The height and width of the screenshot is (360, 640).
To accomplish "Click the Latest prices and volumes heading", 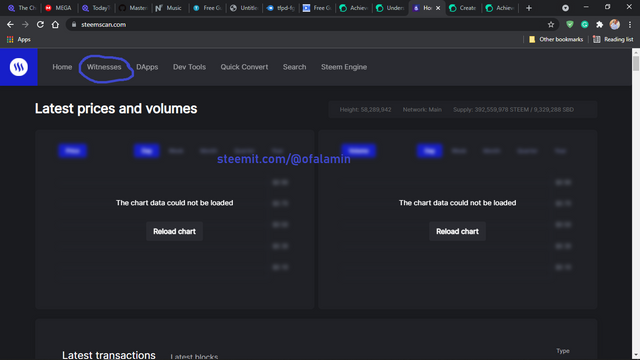I will tap(116, 109).
